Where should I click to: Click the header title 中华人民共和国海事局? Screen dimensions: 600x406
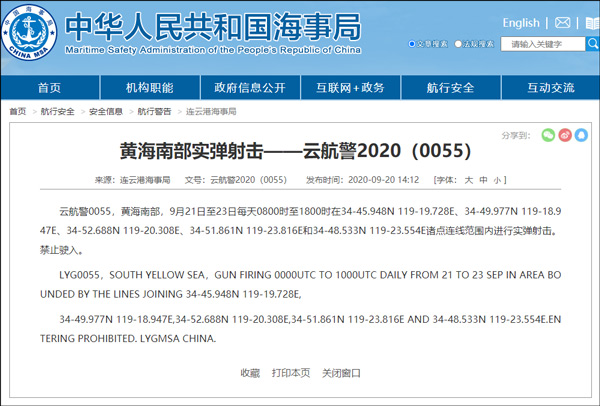click(x=213, y=27)
